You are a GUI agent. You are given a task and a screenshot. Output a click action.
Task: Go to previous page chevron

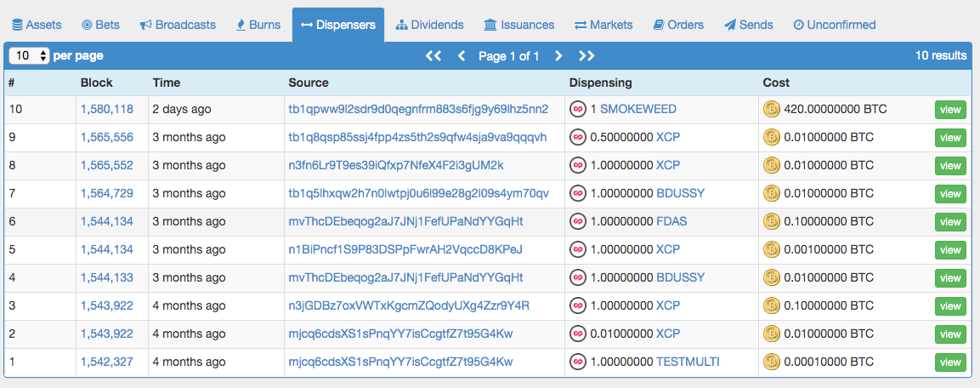pyautogui.click(x=462, y=55)
